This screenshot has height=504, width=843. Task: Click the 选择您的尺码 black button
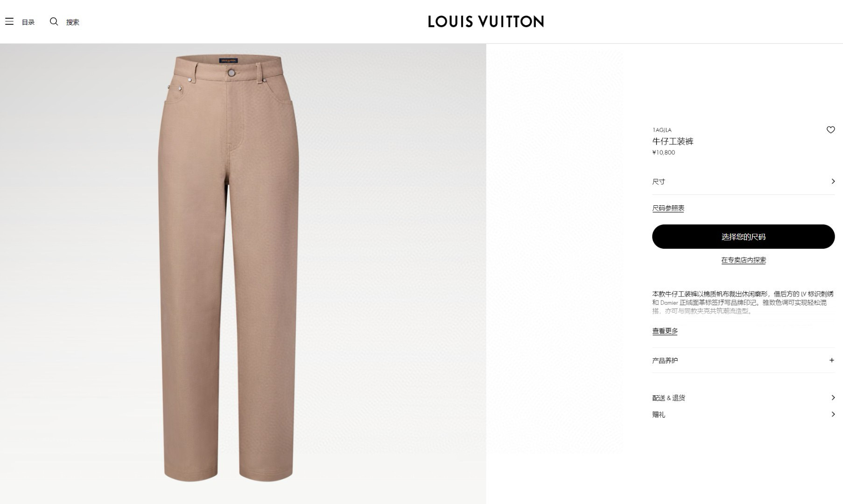pyautogui.click(x=743, y=237)
